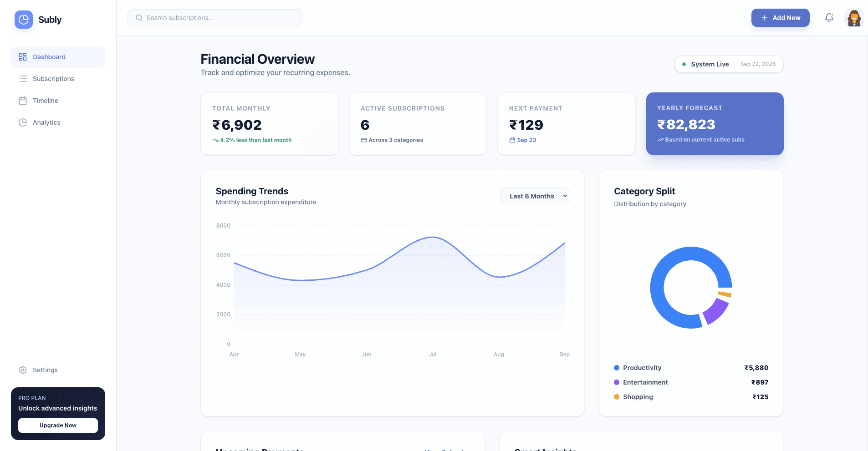The image size is (868, 451).
Task: Open the user avatar profile
Action: [x=854, y=18]
